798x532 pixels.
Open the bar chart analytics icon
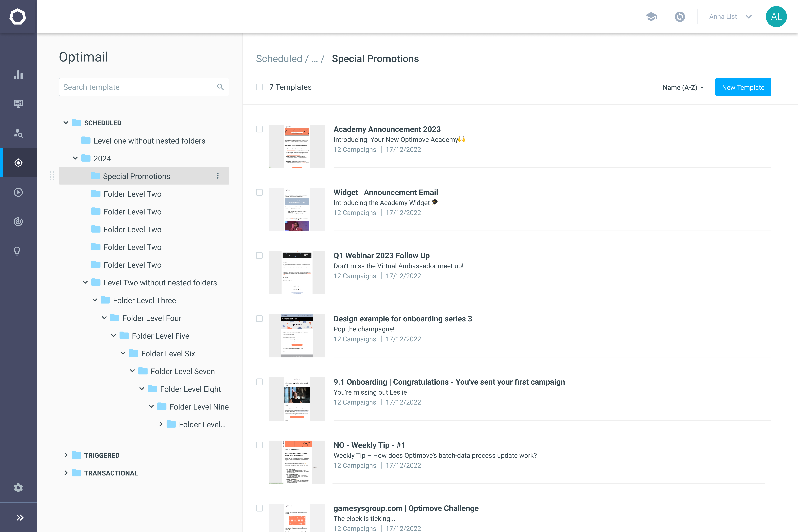18,75
